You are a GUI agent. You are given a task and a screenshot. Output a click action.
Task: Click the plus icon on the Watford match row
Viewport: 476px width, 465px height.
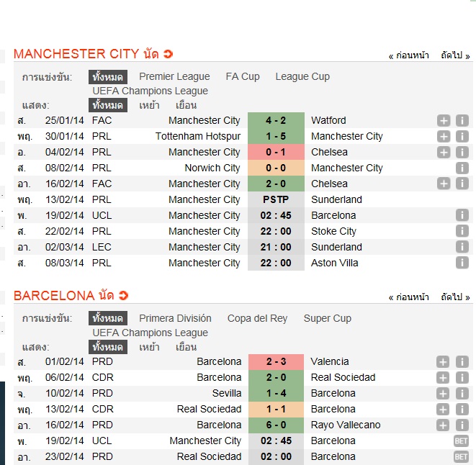pyautogui.click(x=444, y=121)
